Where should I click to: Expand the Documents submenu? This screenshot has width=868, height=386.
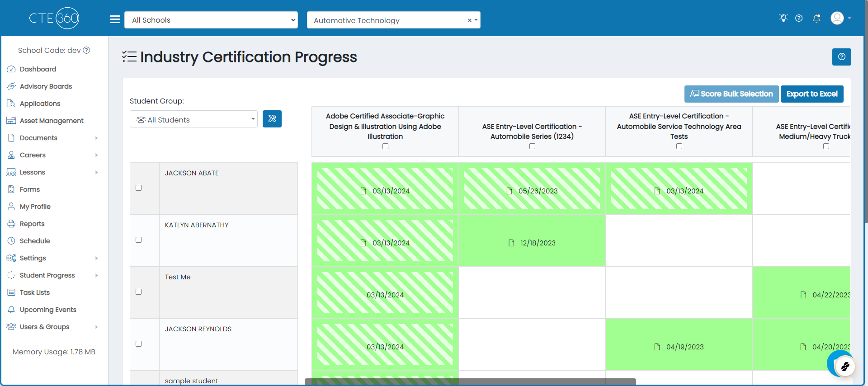[x=97, y=138]
